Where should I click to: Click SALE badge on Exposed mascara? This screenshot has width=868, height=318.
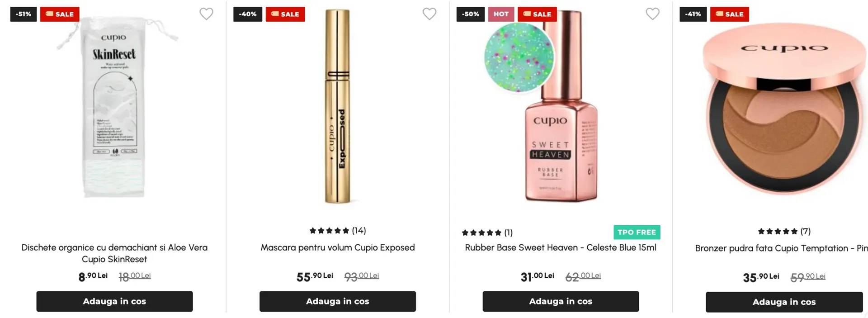[x=285, y=14]
